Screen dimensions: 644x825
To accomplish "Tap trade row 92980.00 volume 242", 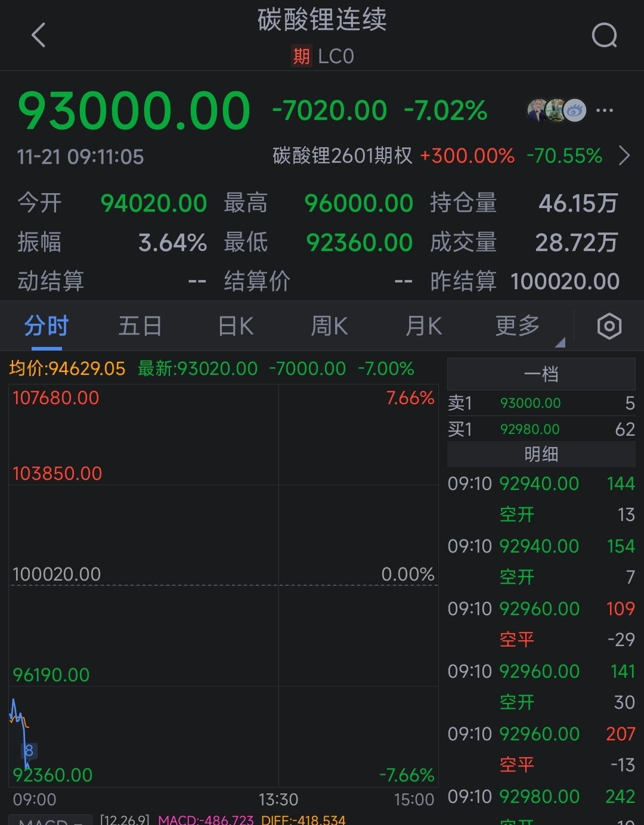I will [541, 796].
